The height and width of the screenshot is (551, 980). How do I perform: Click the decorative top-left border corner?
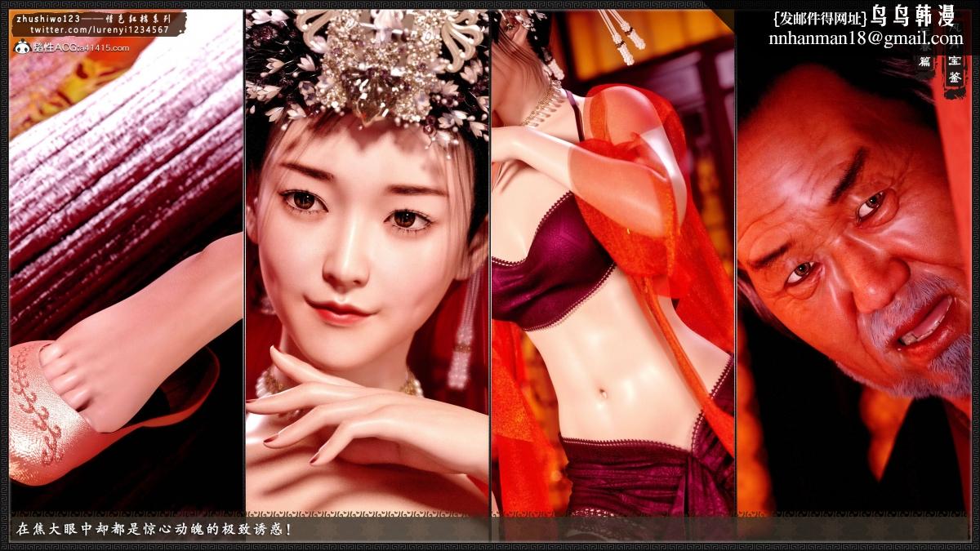(x=4, y=4)
